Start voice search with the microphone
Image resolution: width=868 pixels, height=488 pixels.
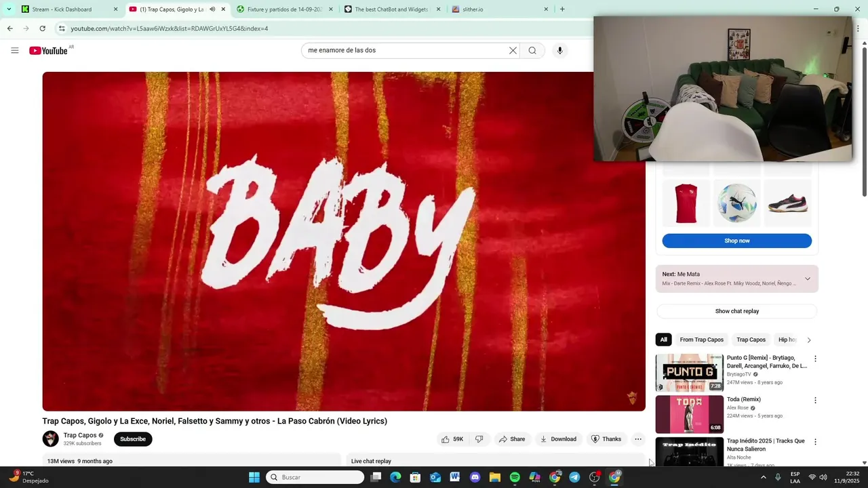(559, 50)
